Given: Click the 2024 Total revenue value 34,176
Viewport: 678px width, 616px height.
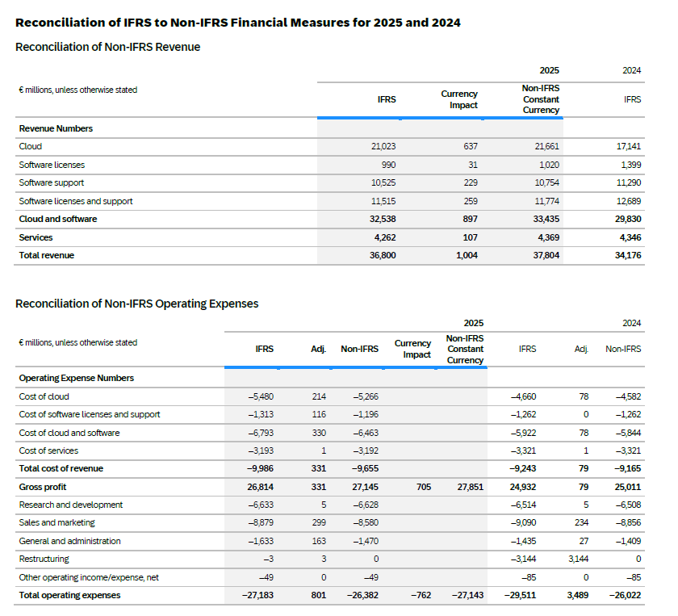Looking at the screenshot, I should 628,255.
